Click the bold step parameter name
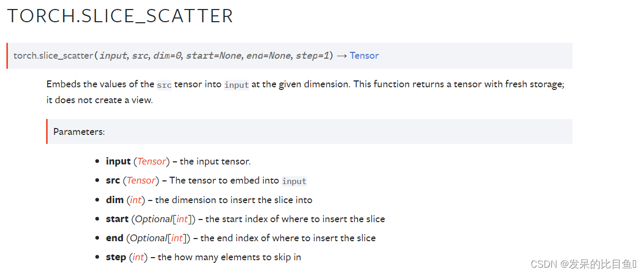 pos(116,257)
